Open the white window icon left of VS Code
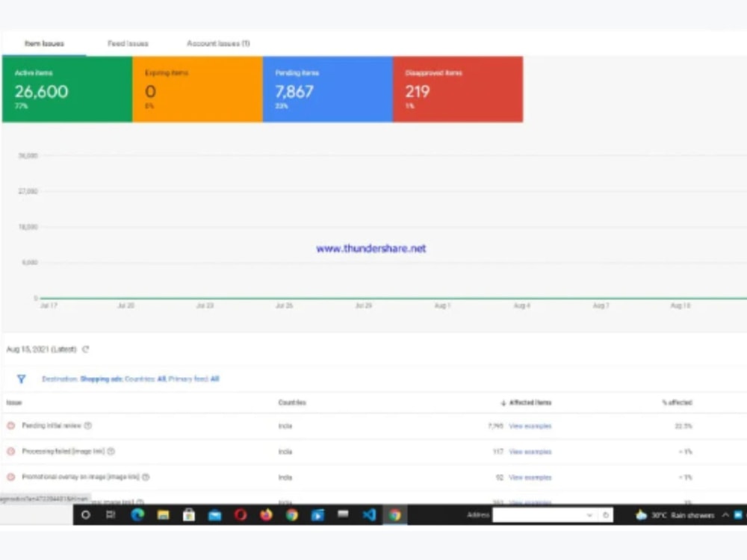747x560 pixels. [x=343, y=514]
